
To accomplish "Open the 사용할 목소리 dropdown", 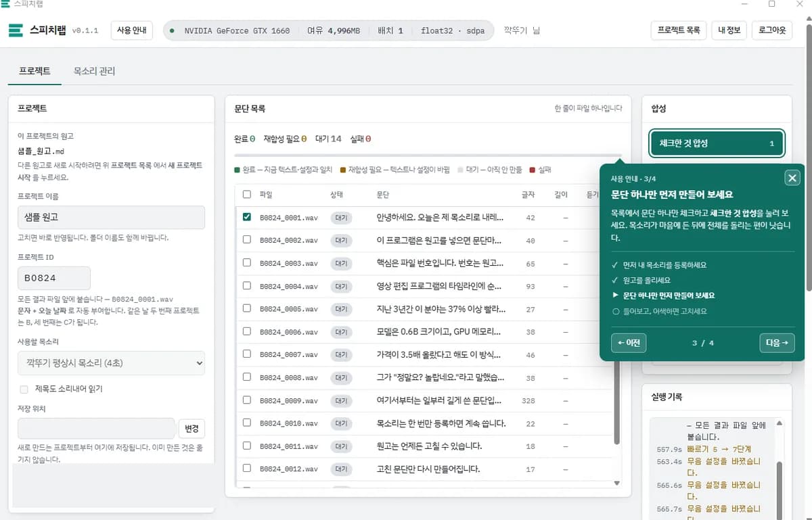I will [111, 363].
